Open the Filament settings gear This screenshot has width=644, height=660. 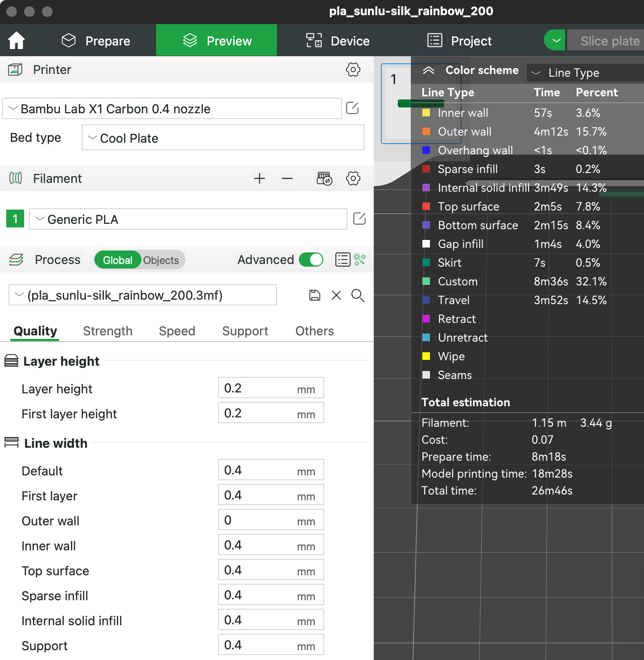point(353,178)
